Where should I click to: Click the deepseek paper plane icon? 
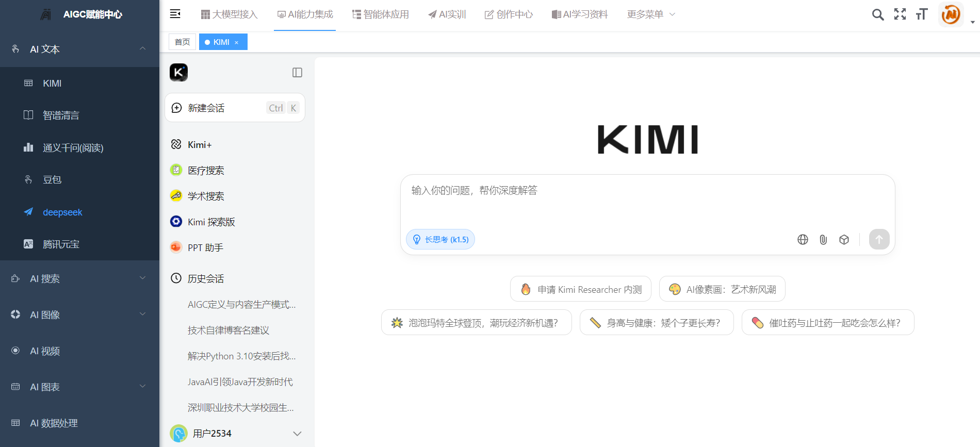pyautogui.click(x=28, y=212)
